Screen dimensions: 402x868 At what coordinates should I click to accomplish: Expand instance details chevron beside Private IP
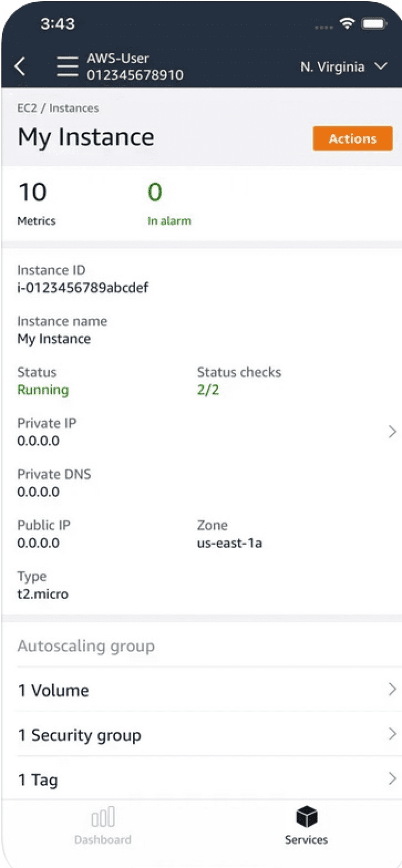tap(392, 431)
